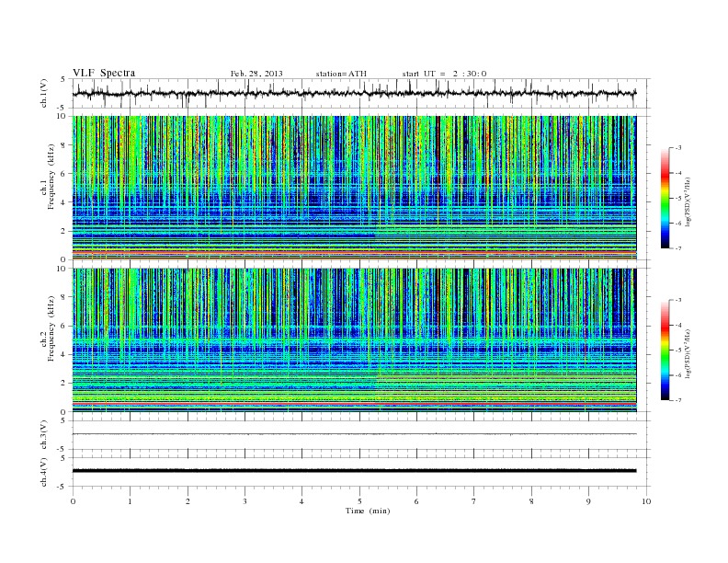The height and width of the screenshot is (563, 728).
Task: Click the ch.4 thick black signal trace
Action: 354,471
